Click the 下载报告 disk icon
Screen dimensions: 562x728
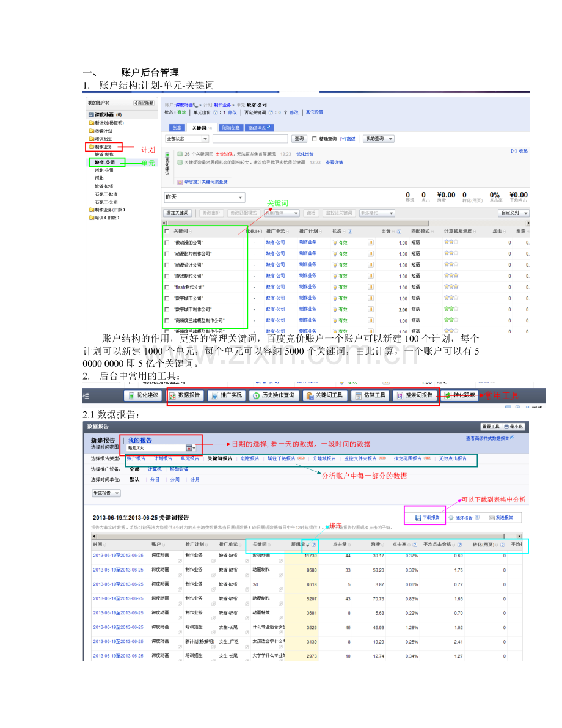coord(418,518)
